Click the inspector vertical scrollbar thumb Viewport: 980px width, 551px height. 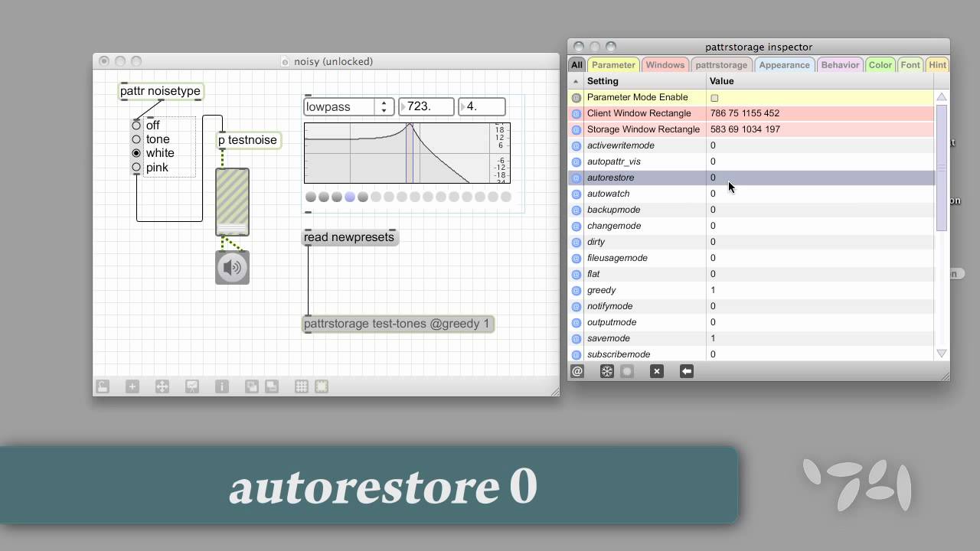(942, 168)
